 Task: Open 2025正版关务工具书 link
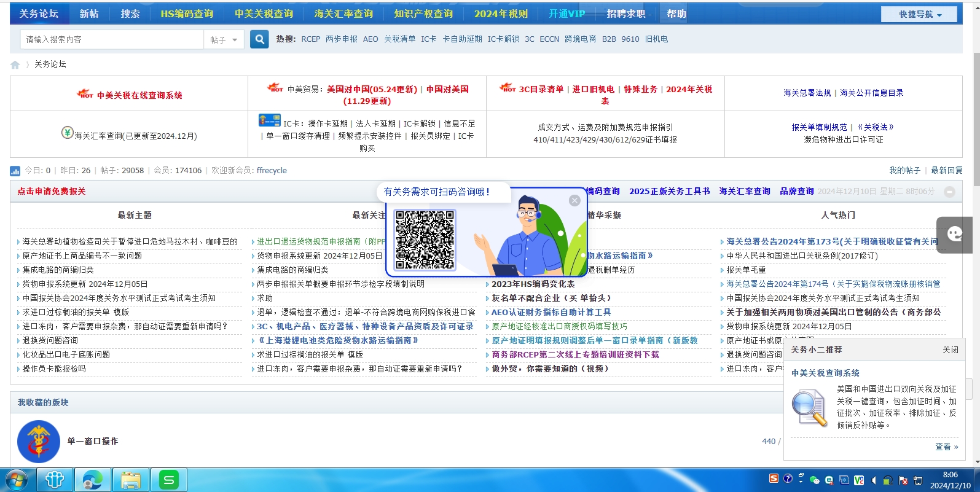(x=670, y=192)
